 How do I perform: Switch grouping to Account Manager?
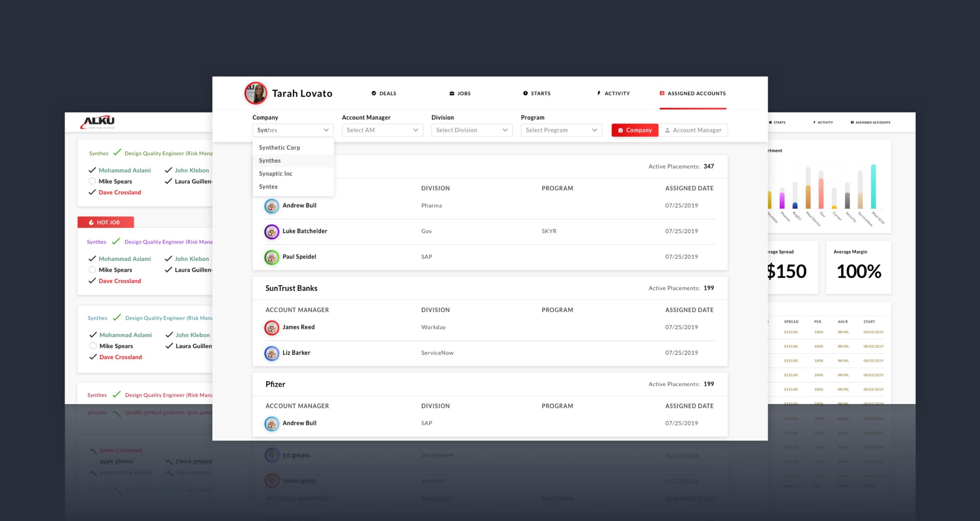pos(693,130)
